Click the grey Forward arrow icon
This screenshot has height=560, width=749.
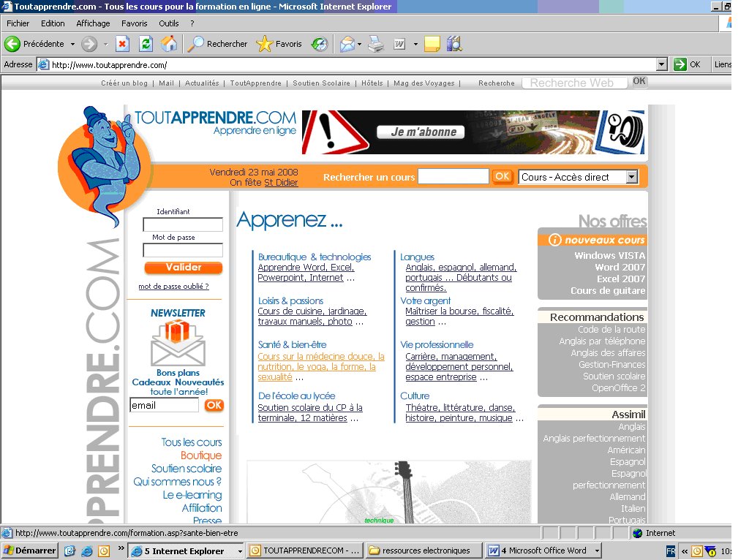tap(89, 44)
